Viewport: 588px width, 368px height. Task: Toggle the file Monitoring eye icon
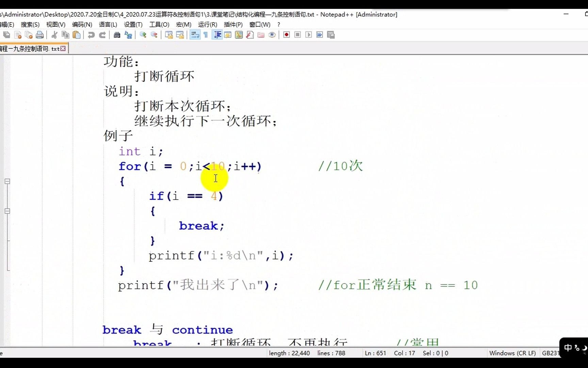pos(272,35)
